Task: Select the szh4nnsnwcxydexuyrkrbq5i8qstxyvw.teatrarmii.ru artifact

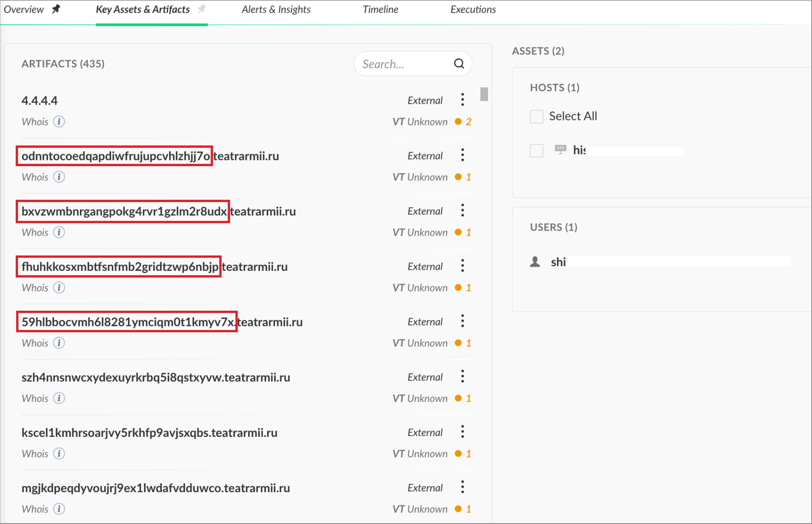Action: 156,377
